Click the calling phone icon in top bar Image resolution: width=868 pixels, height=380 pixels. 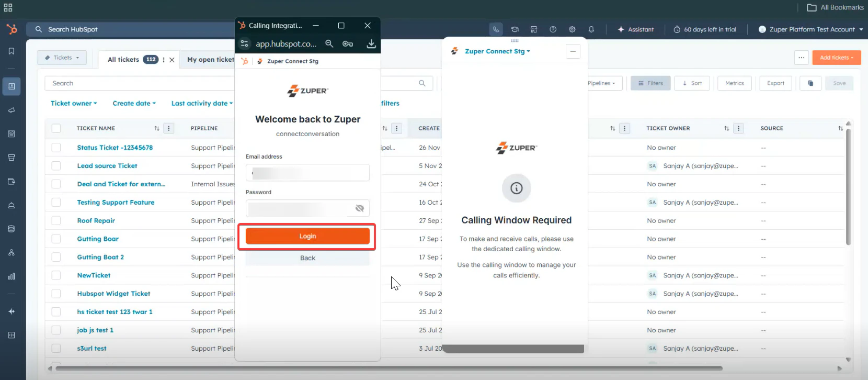(x=496, y=29)
